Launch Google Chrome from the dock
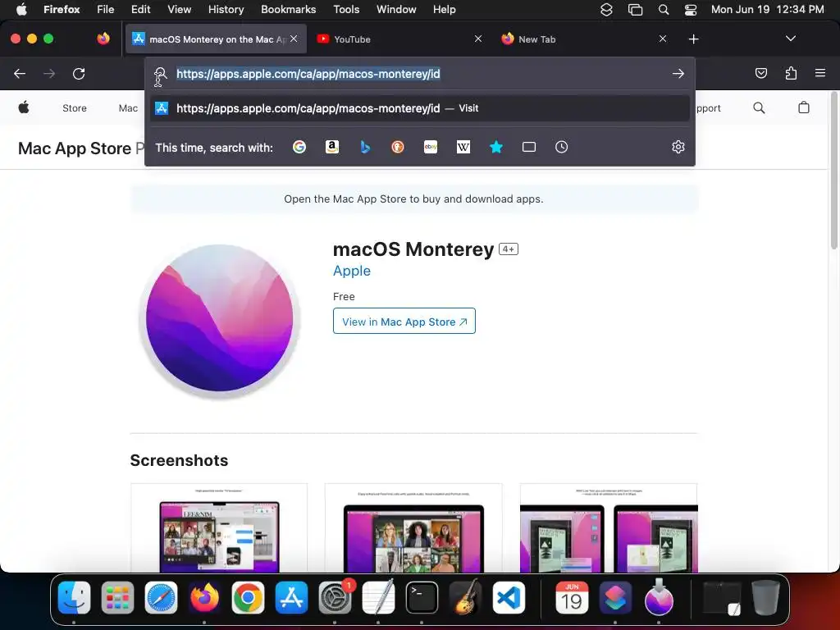Image resolution: width=840 pixels, height=630 pixels. pos(248,597)
